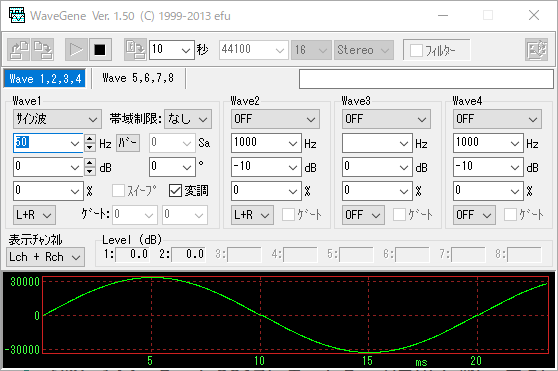558x371 pixels.
Task: Uncheck the 変調 checkbox
Action: pos(175,191)
